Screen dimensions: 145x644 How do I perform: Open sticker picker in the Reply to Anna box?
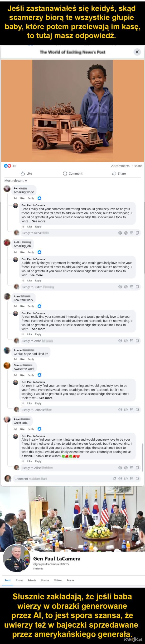coord(137,341)
